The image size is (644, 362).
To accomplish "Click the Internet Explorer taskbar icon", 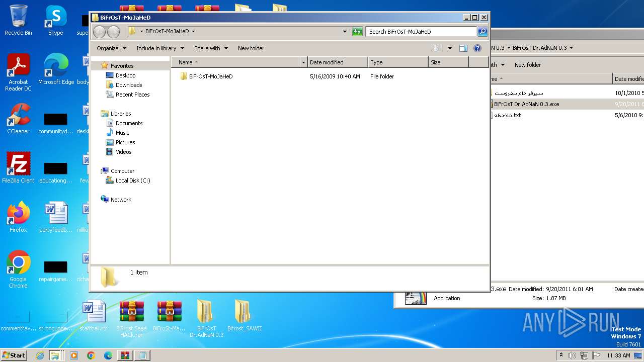I will click(x=40, y=355).
